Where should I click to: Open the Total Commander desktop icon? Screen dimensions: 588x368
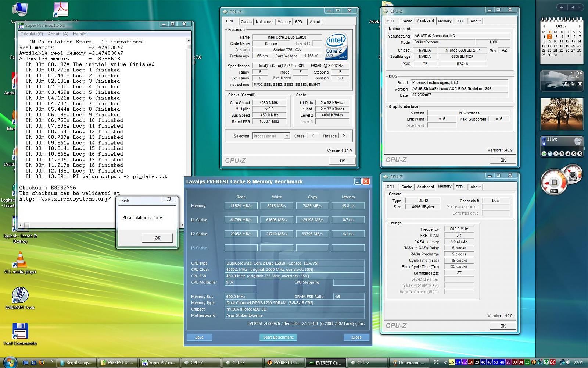pyautogui.click(x=20, y=331)
